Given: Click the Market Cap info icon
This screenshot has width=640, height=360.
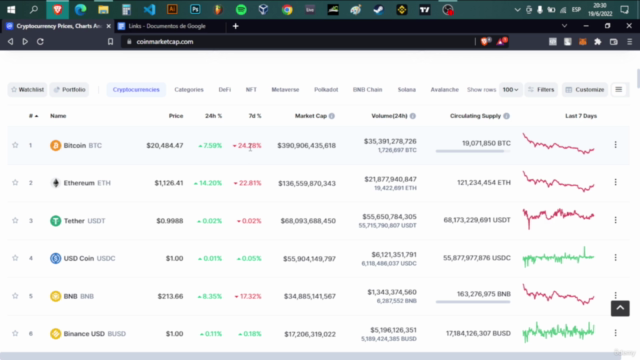Looking at the screenshot, I should point(332,116).
